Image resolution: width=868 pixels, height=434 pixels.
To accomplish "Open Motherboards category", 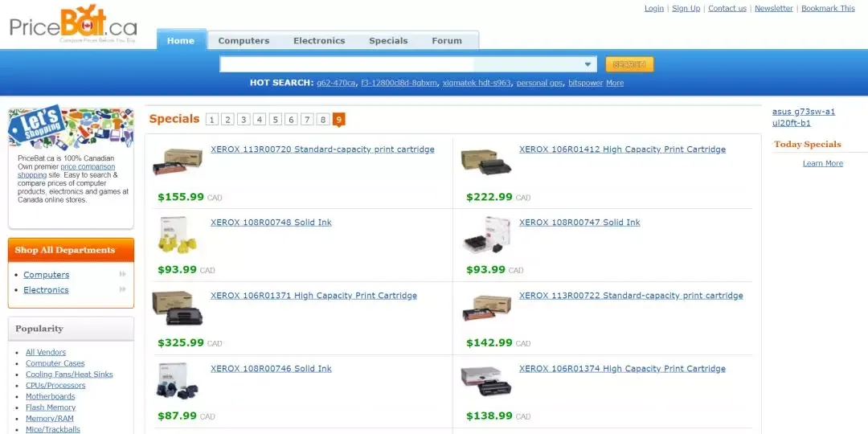I will tap(50, 396).
